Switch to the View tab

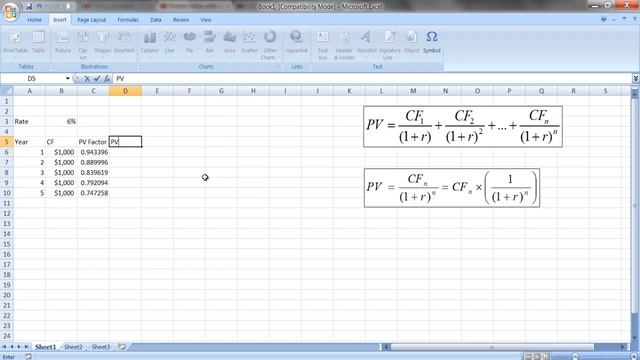click(206, 20)
